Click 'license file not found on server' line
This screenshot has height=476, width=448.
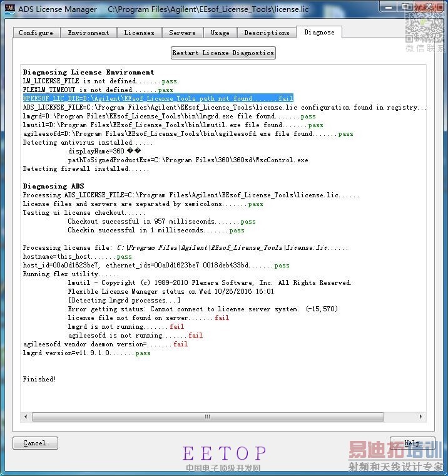click(148, 318)
